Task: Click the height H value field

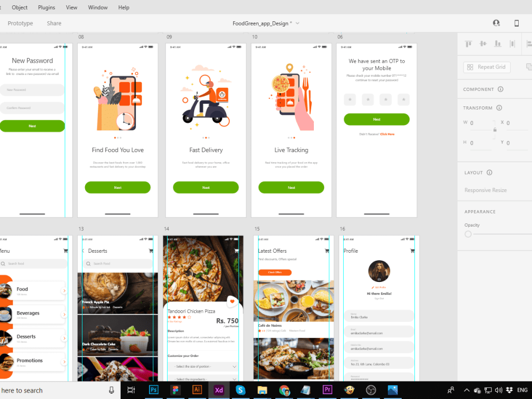Action: (480, 143)
